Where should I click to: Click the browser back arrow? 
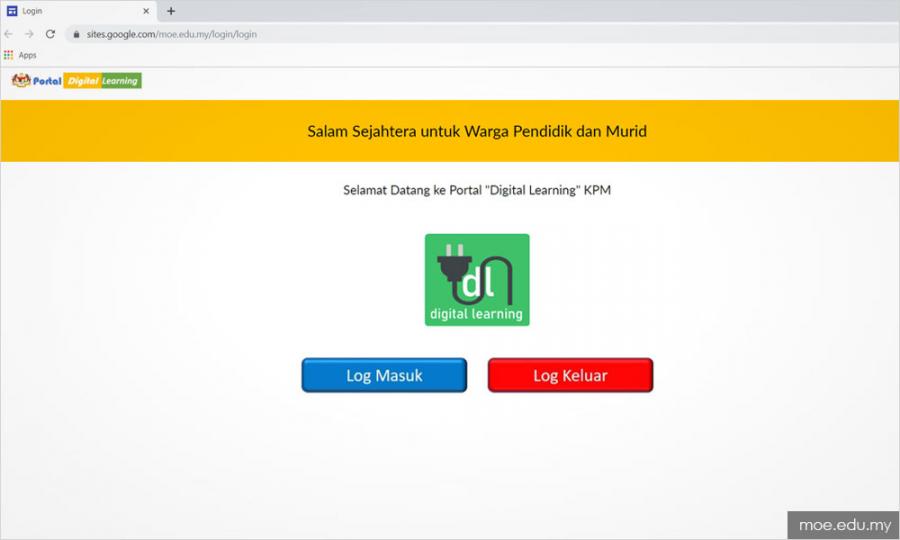pos(9,34)
